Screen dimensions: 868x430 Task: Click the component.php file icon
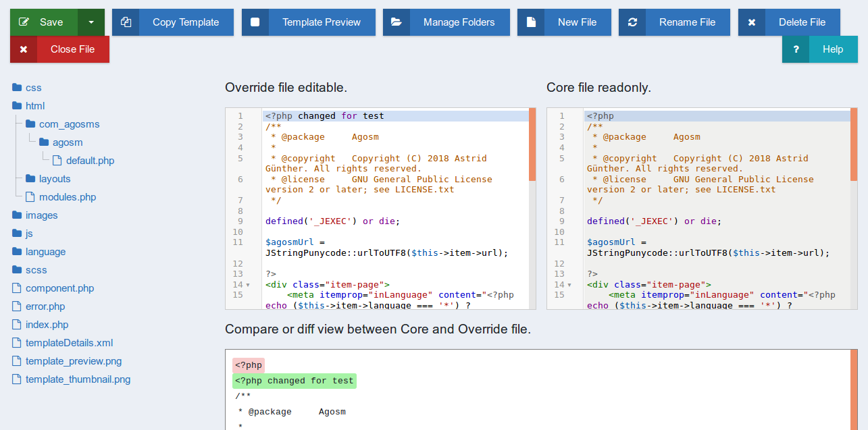pos(16,288)
